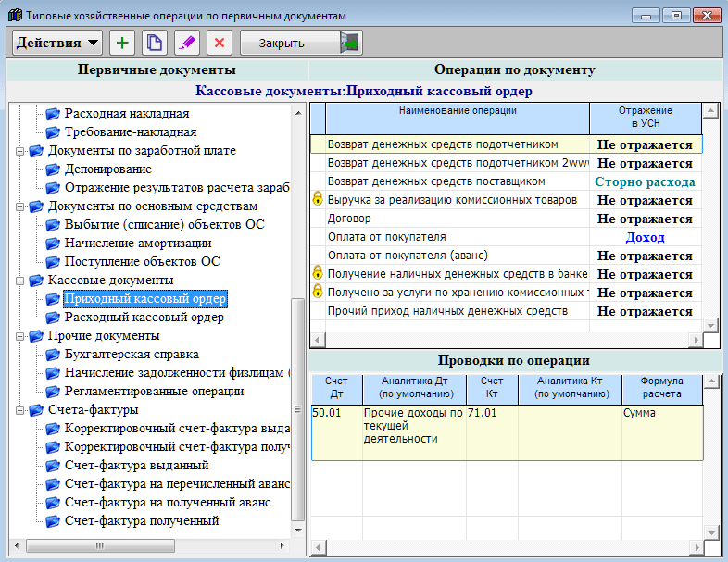
Task: Click the 71.01 credit account cell
Action: point(492,432)
